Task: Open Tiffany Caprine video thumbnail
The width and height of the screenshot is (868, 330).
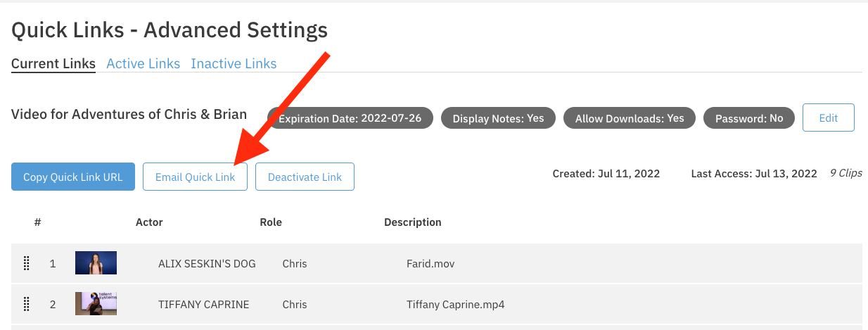Action: tap(96, 304)
